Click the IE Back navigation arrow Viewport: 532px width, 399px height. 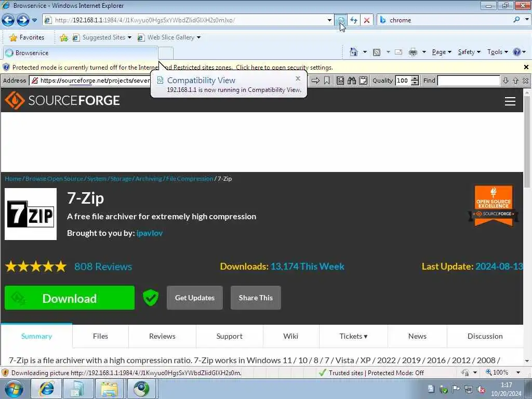point(8,20)
